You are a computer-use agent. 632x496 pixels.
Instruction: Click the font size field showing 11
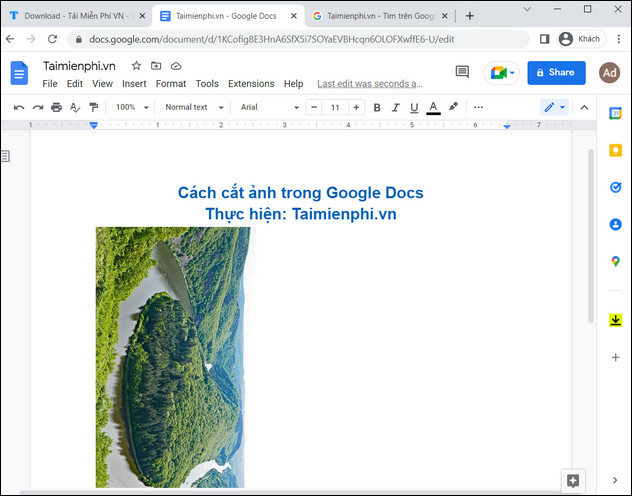pyautogui.click(x=335, y=107)
